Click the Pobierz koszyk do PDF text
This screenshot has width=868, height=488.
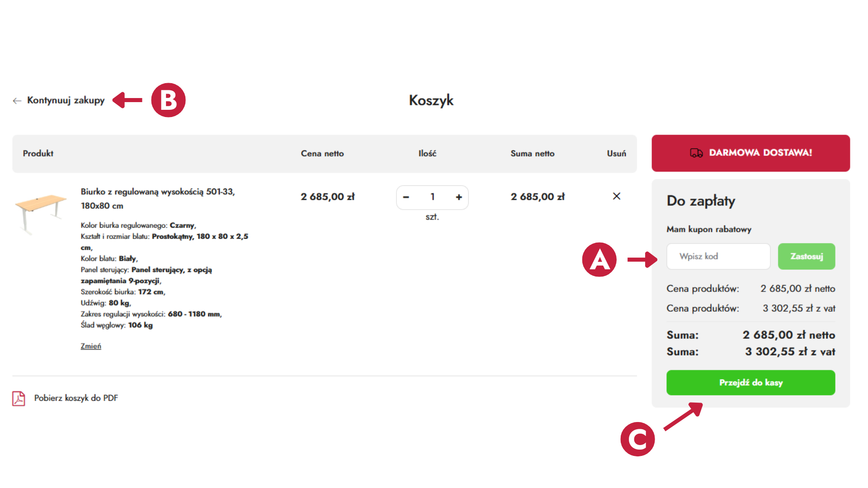pyautogui.click(x=76, y=398)
